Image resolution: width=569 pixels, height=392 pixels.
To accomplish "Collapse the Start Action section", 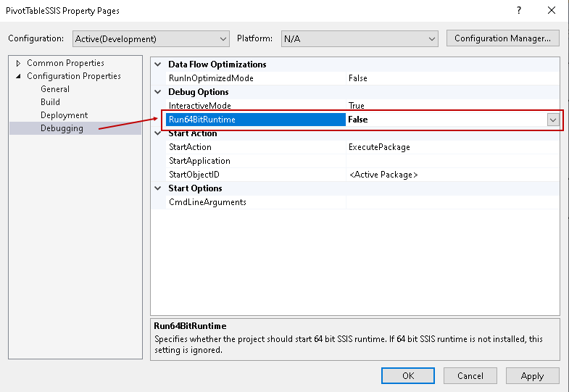I will (x=159, y=133).
